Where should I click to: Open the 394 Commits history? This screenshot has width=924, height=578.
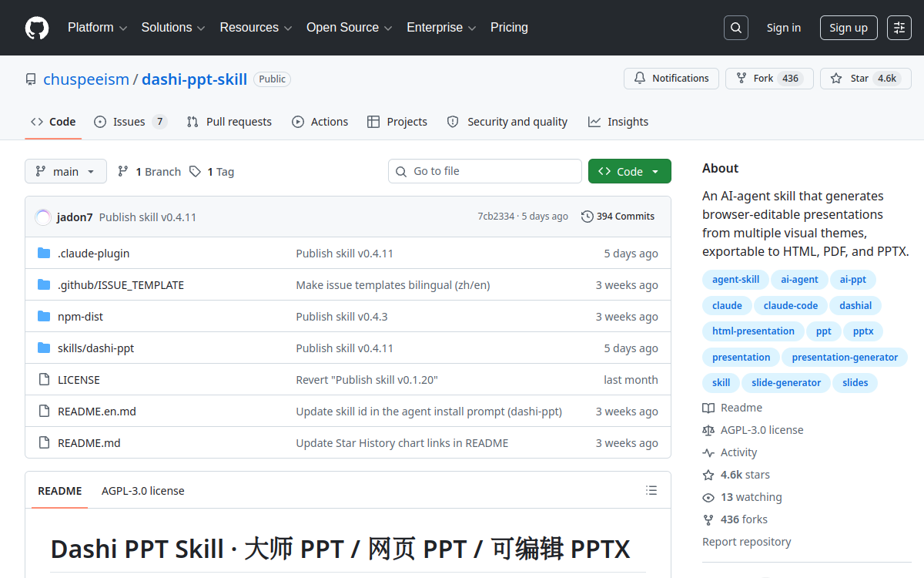(x=618, y=217)
